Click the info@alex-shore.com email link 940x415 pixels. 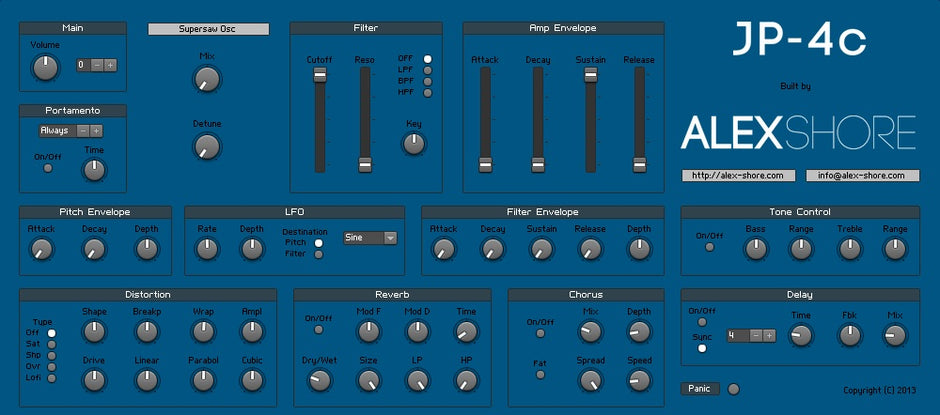coord(862,175)
